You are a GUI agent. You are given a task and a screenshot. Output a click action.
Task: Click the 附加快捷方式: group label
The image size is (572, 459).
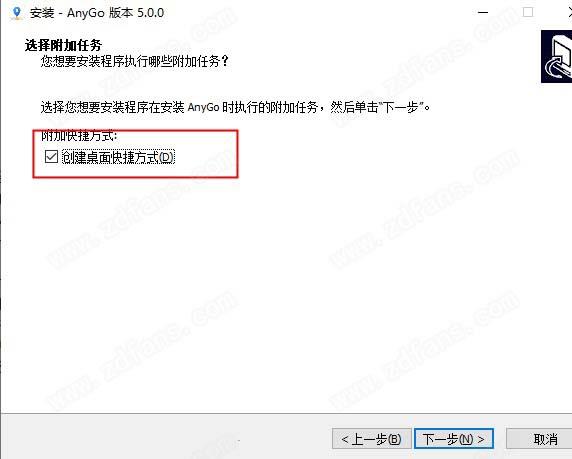pos(79,136)
